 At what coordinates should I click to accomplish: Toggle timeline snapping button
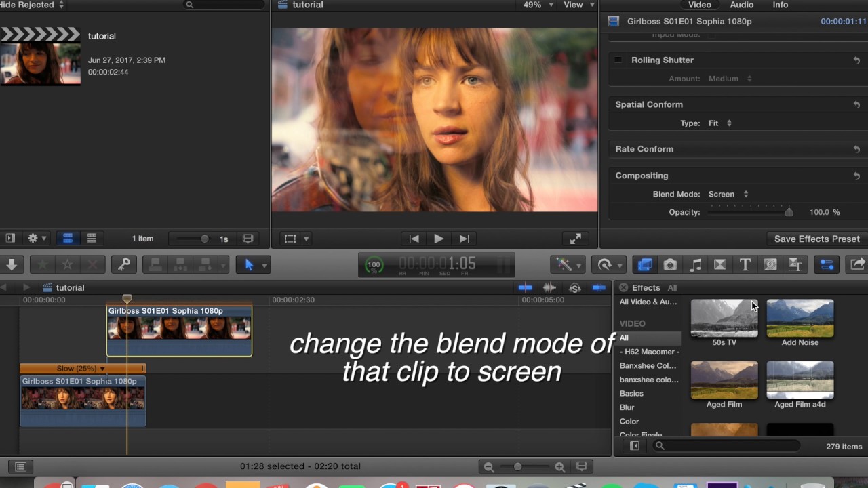[x=599, y=288]
